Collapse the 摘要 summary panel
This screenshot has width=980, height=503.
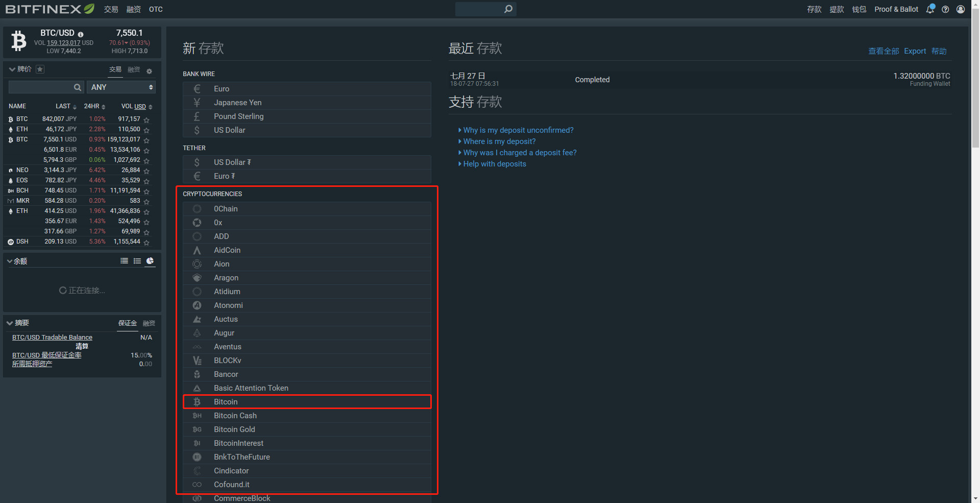click(10, 323)
